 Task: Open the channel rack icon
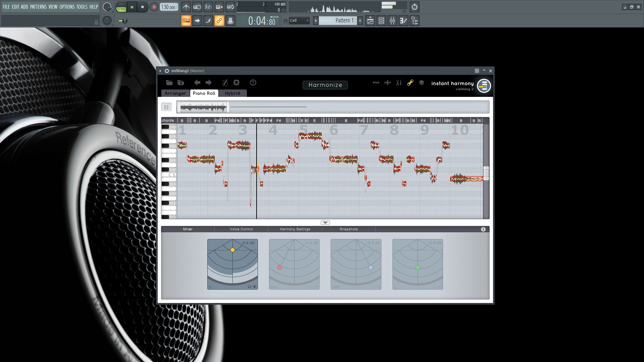tap(381, 21)
